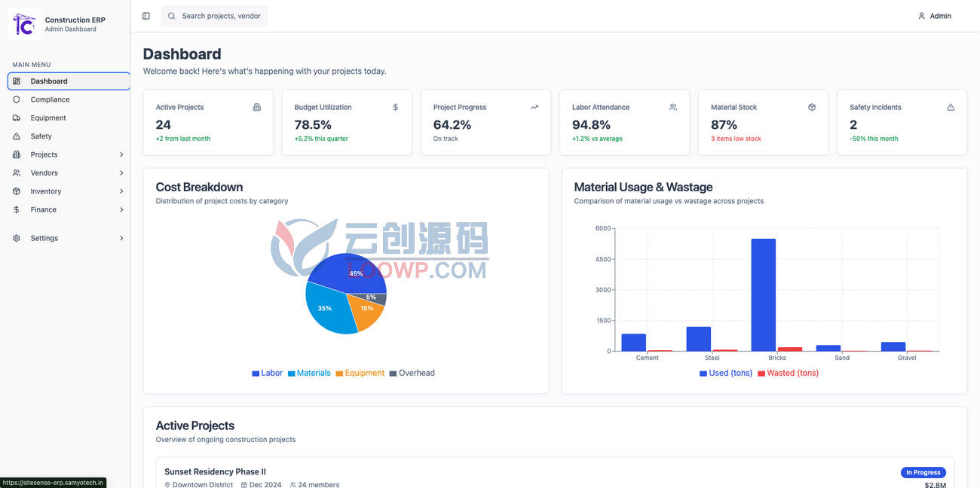Toggle the Wasted (tons) legend swatch

(x=761, y=374)
